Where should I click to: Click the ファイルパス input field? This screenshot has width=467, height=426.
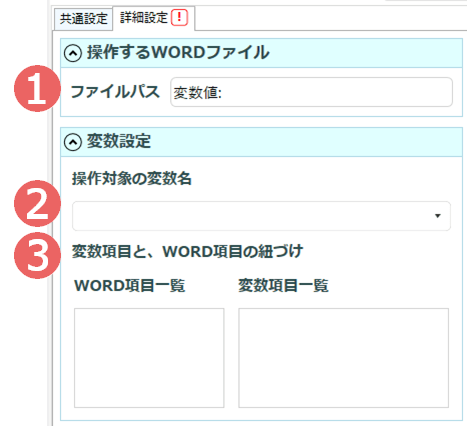tap(311, 92)
